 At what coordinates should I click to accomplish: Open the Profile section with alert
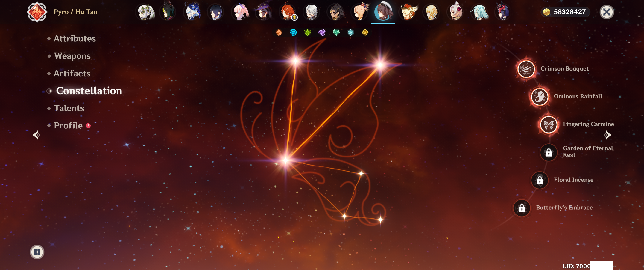68,125
